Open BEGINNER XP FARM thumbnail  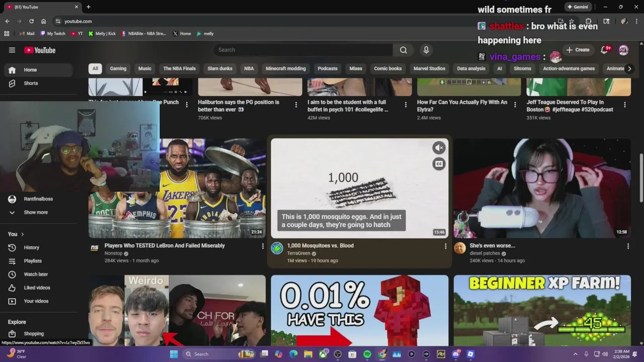click(542, 310)
